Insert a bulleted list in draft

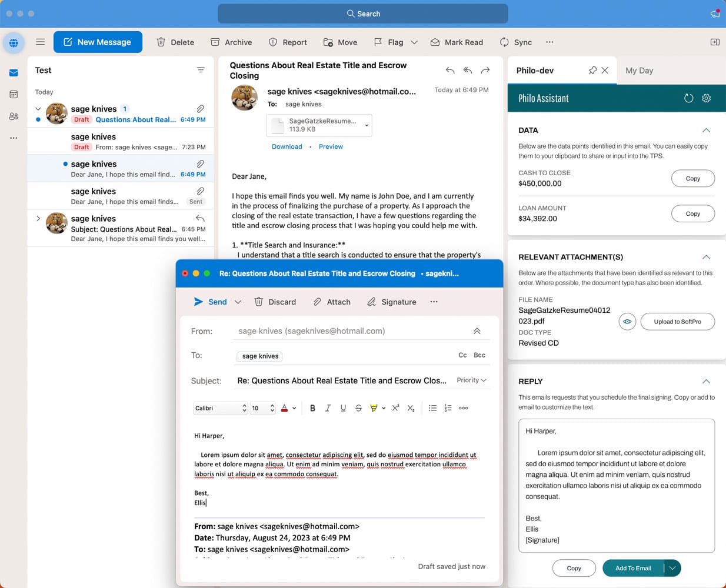[x=432, y=408]
